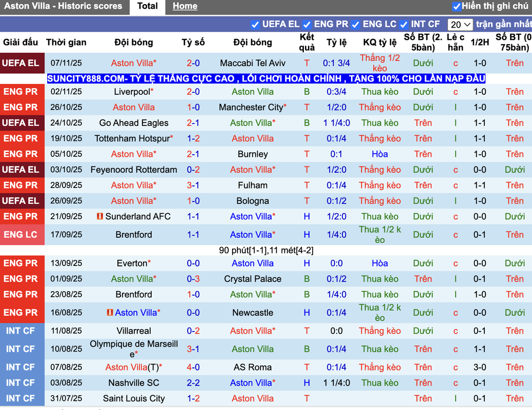Click the ENG LC league cell
This screenshot has width=532, height=410.
tap(22, 235)
